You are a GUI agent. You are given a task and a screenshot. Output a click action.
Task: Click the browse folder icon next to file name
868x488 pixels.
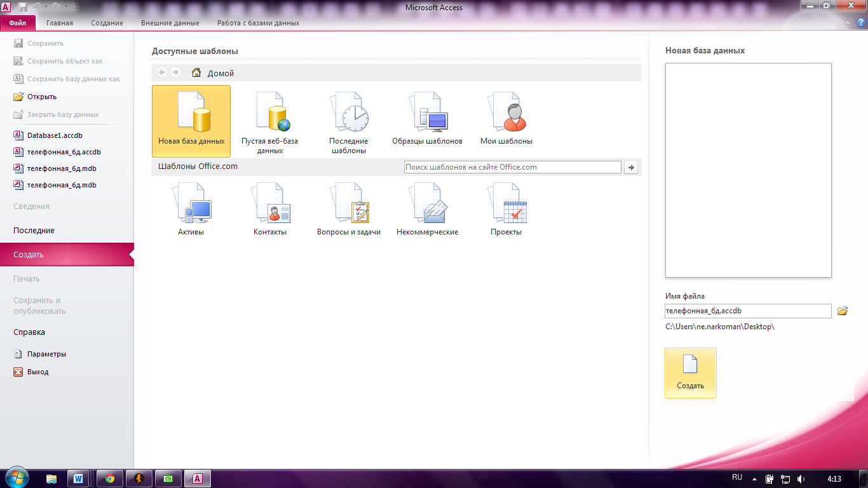tap(843, 311)
